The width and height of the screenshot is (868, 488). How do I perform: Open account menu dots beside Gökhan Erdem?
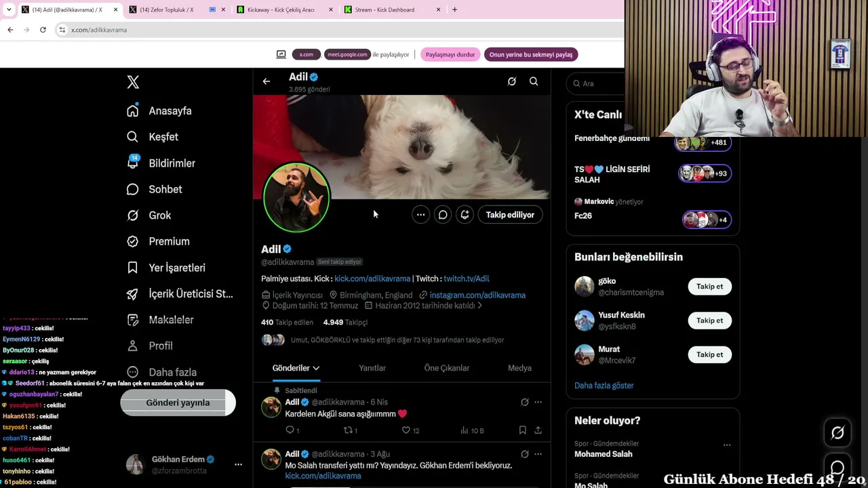238,465
